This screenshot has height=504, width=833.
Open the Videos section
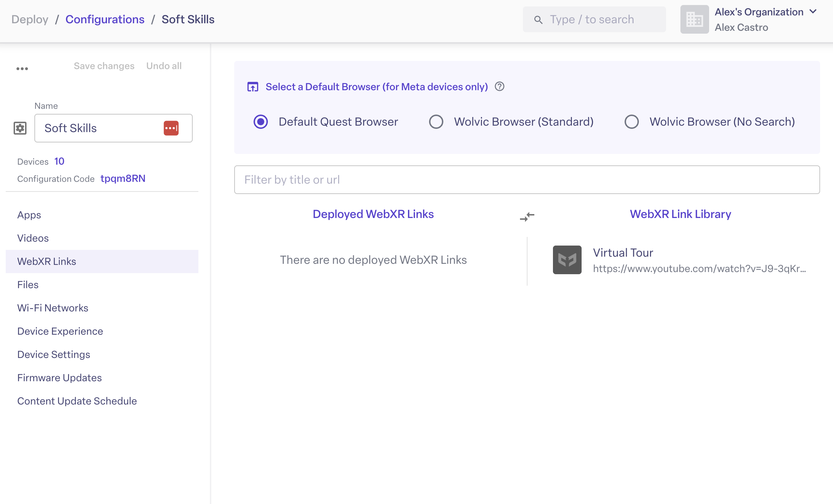coord(102,238)
